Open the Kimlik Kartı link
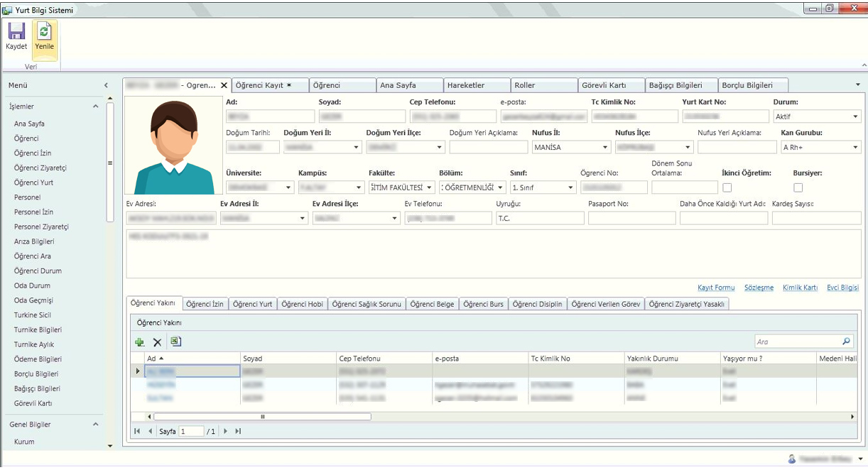The height and width of the screenshot is (470, 868). [x=800, y=288]
